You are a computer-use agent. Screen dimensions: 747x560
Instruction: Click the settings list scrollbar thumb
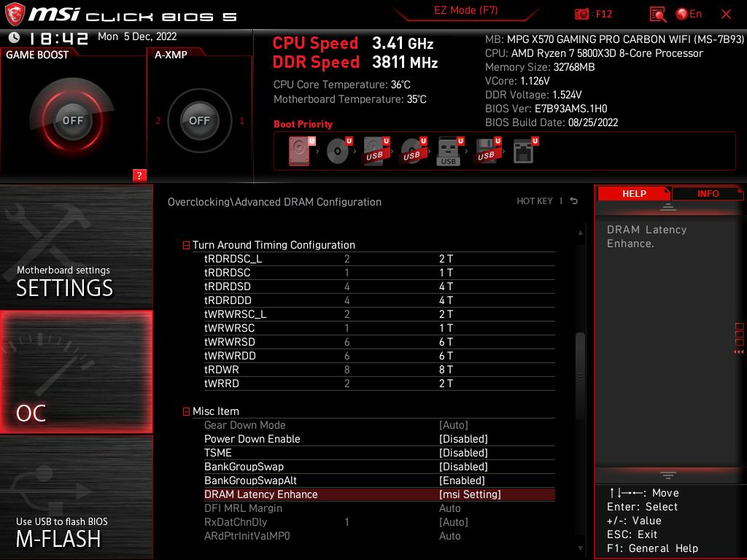point(580,376)
